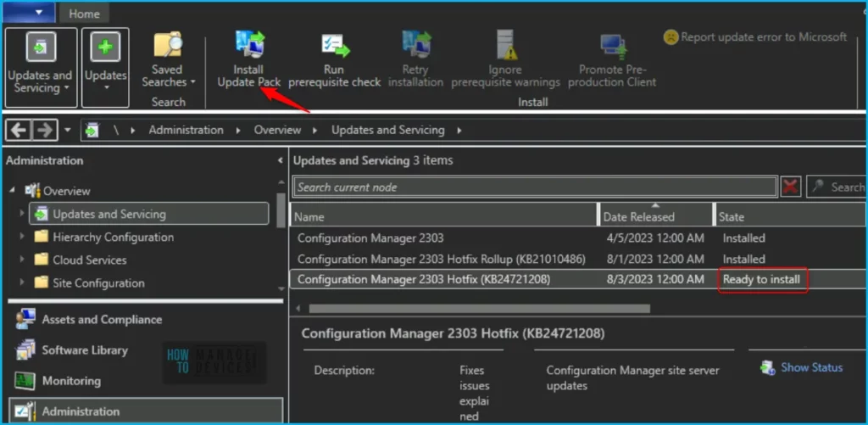Click the Search button with the magnifier

[836, 187]
